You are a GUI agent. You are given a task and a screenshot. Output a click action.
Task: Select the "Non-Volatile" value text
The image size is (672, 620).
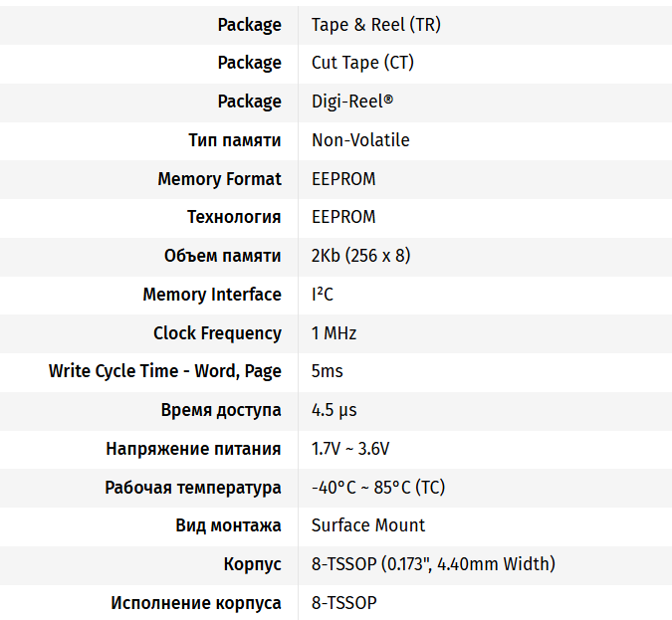click(360, 140)
